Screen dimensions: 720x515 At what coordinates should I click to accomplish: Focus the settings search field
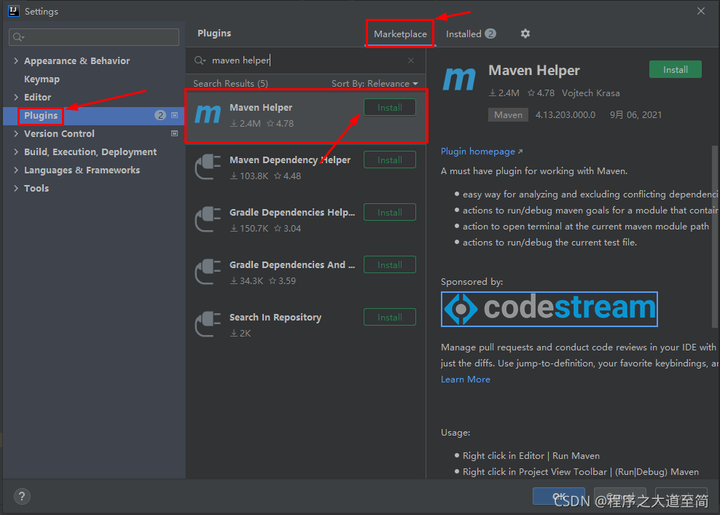pyautogui.click(x=94, y=37)
